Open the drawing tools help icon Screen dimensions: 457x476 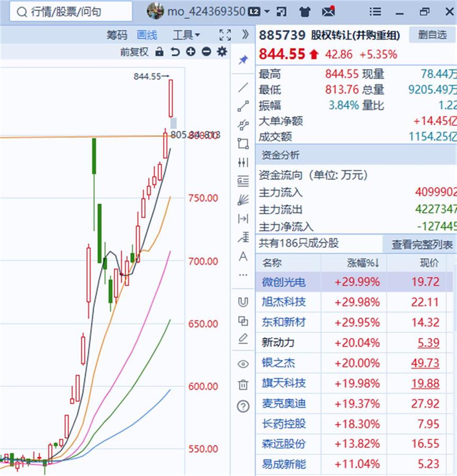(x=243, y=406)
